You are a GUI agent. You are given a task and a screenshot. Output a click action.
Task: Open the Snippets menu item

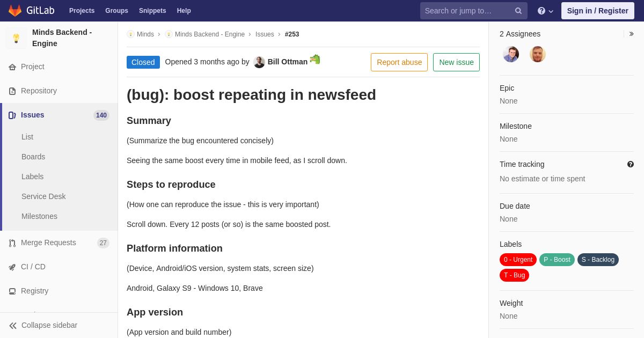tap(152, 11)
